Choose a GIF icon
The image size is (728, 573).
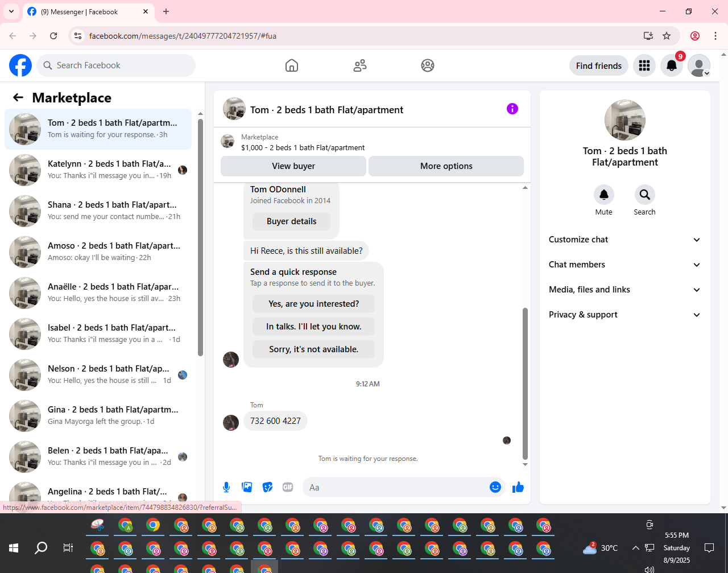pyautogui.click(x=288, y=487)
